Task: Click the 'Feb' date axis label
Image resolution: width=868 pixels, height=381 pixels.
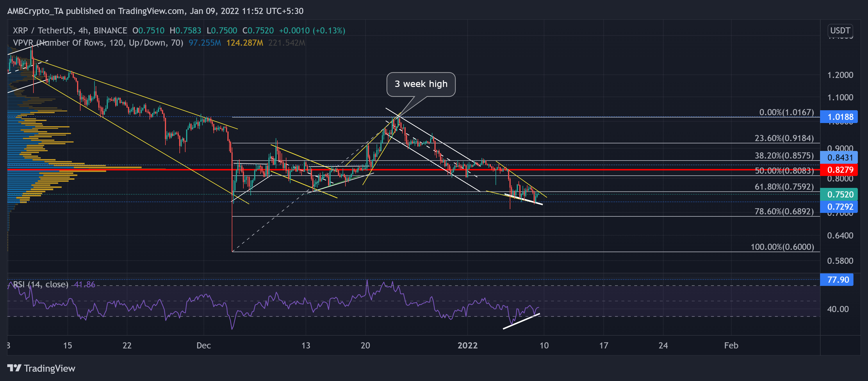Action: (x=731, y=345)
